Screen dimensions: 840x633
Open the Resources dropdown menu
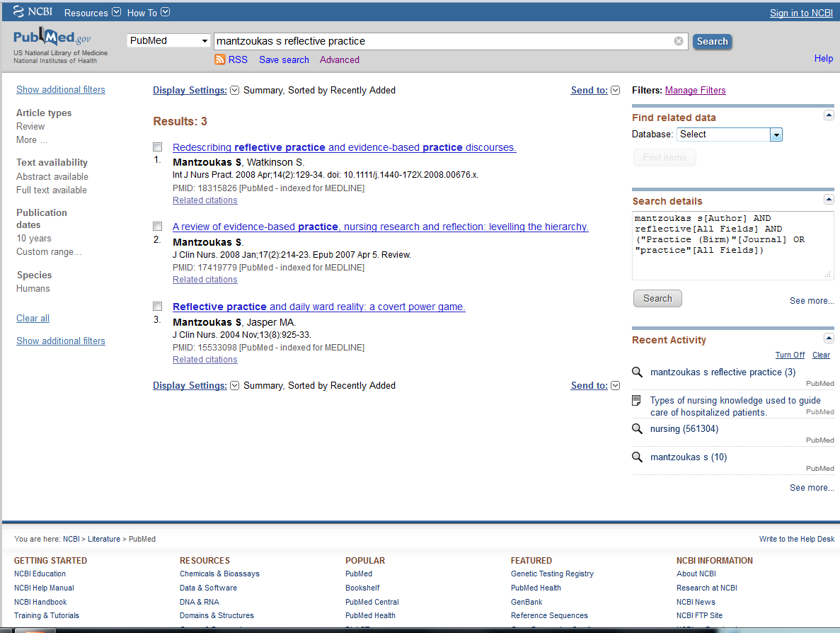[x=92, y=12]
